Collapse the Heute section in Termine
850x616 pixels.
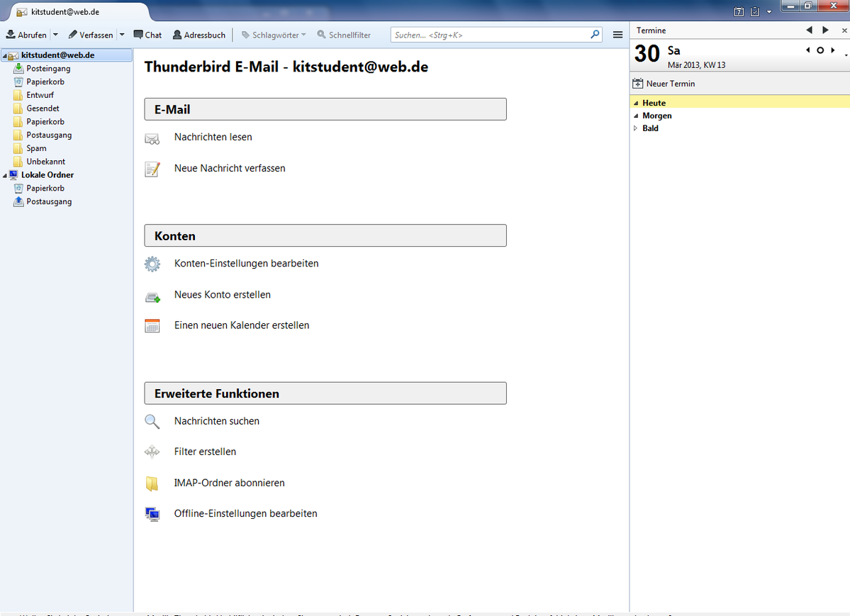coord(636,103)
